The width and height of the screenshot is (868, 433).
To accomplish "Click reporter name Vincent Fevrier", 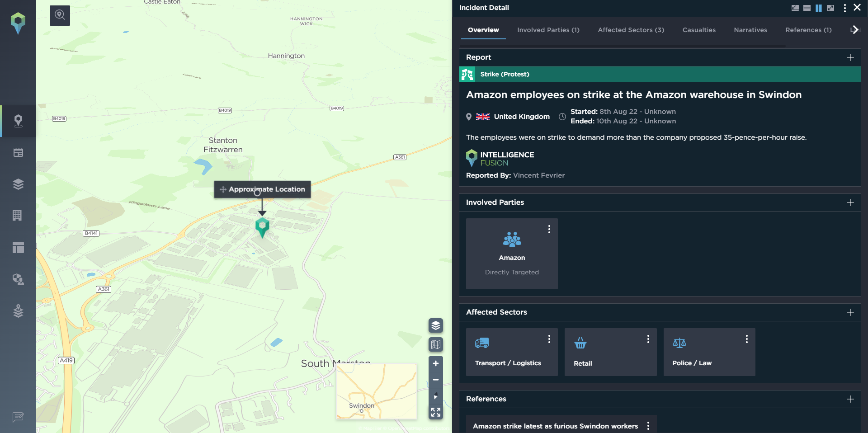I will [x=539, y=175].
